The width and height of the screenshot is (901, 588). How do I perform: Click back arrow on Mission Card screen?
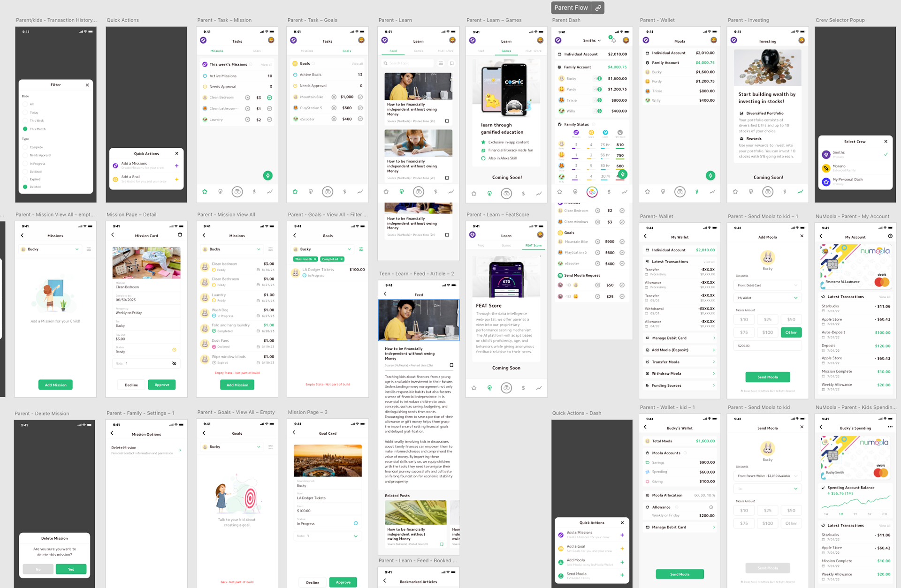pyautogui.click(x=113, y=235)
